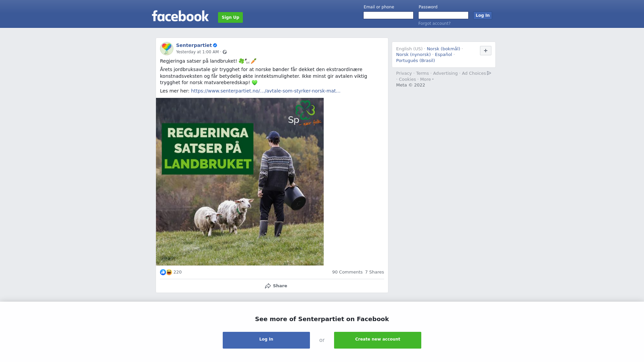Screen dimensions: 644x362
Task: View the 90 Comments link
Action: point(347,272)
